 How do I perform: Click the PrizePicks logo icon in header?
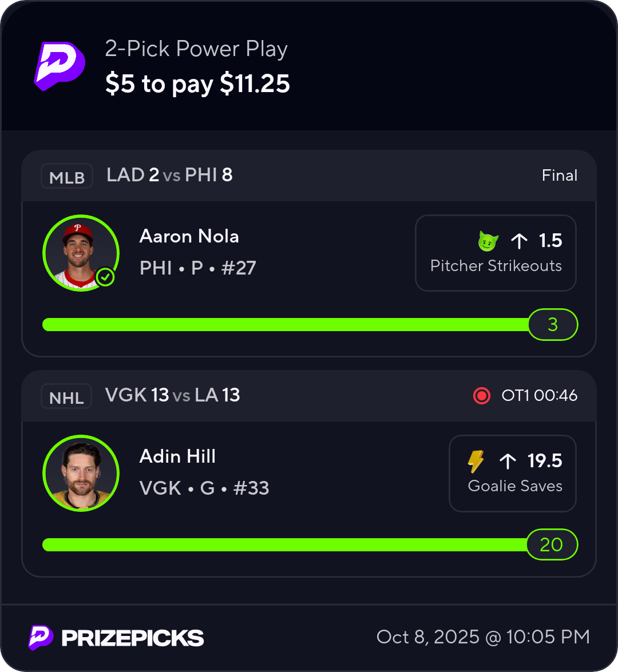(x=60, y=66)
